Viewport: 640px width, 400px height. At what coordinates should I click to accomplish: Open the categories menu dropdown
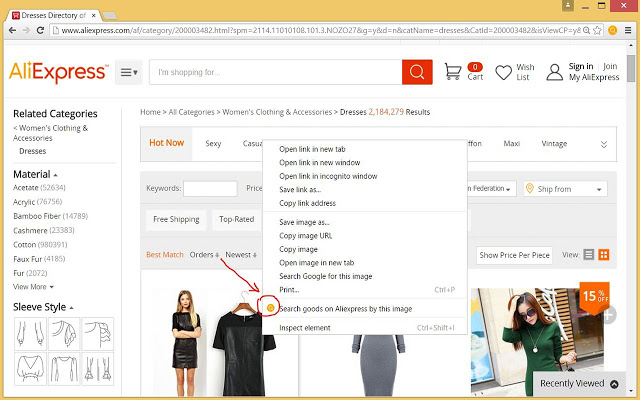point(129,72)
